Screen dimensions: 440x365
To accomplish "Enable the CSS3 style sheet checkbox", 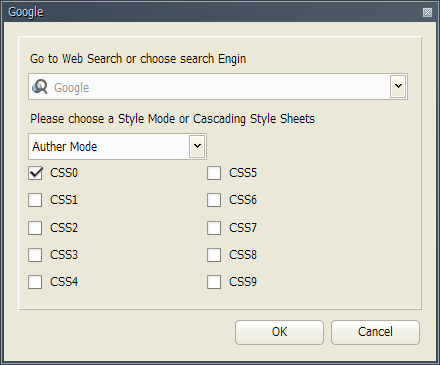I will tap(35, 255).
